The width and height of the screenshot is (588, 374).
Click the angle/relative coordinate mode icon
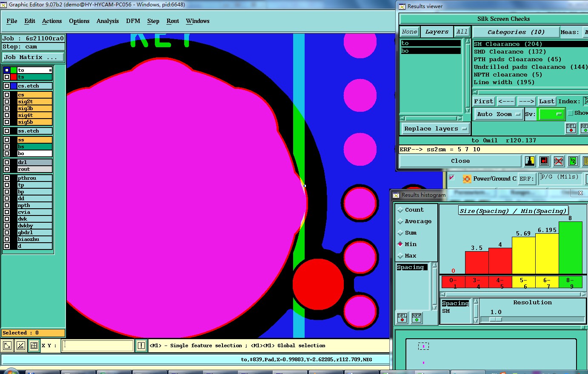point(20,346)
